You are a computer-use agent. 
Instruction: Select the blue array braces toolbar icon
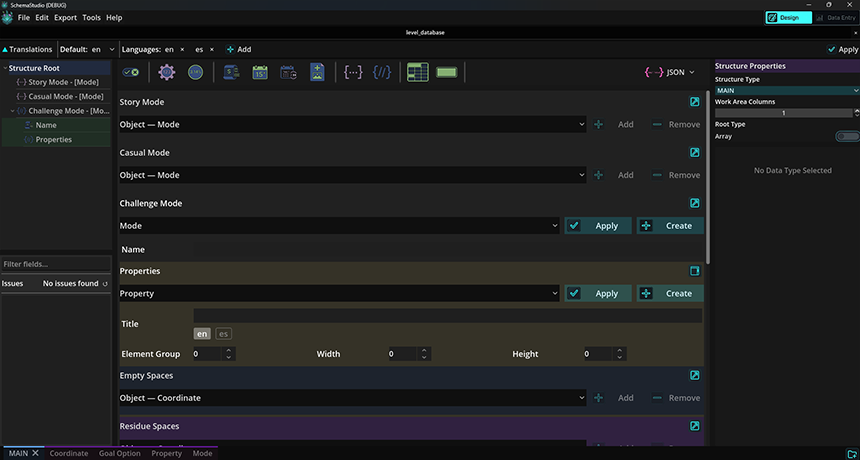(x=382, y=72)
